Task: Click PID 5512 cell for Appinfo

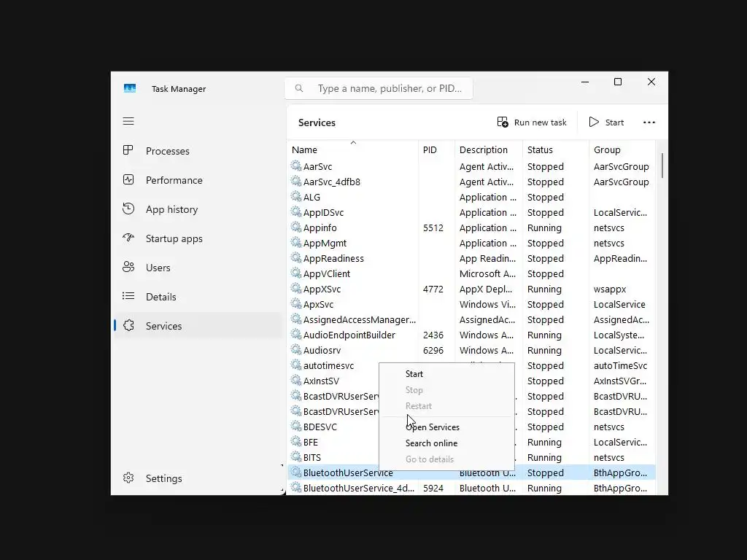Action: (433, 227)
